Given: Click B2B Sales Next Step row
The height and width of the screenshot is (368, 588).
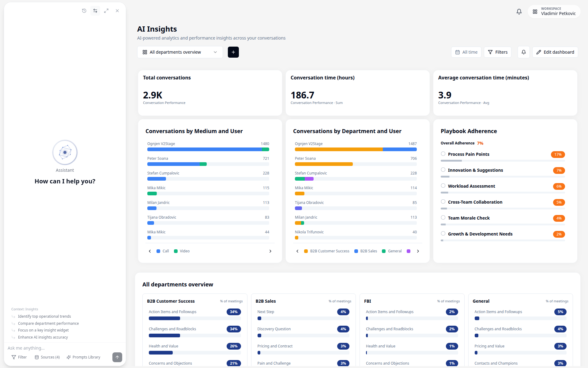Looking at the screenshot, I should tap(303, 315).
